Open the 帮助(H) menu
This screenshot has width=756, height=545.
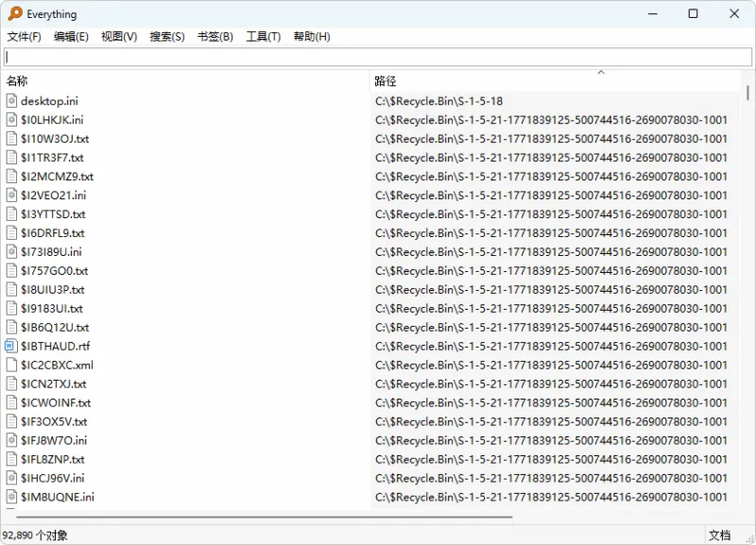312,37
